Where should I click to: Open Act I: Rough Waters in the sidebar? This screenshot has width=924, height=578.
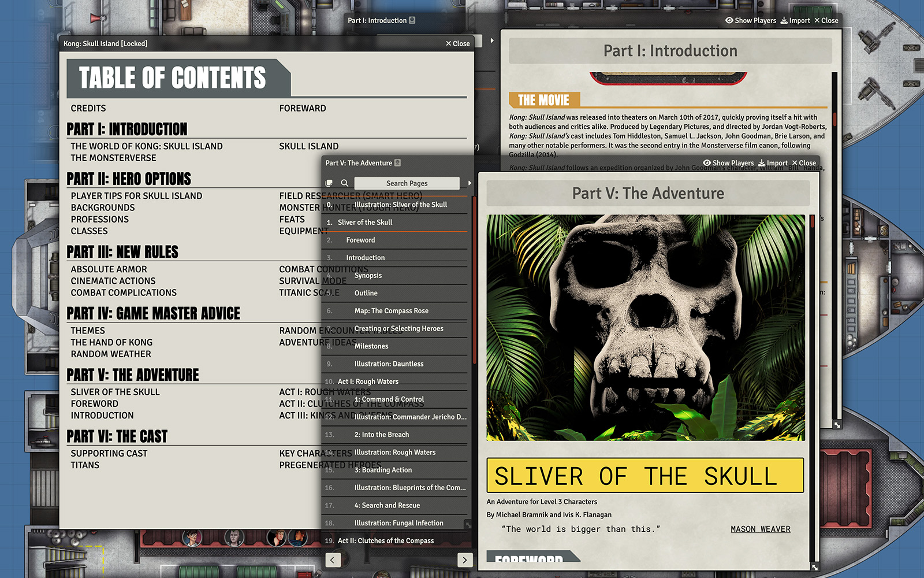394,381
